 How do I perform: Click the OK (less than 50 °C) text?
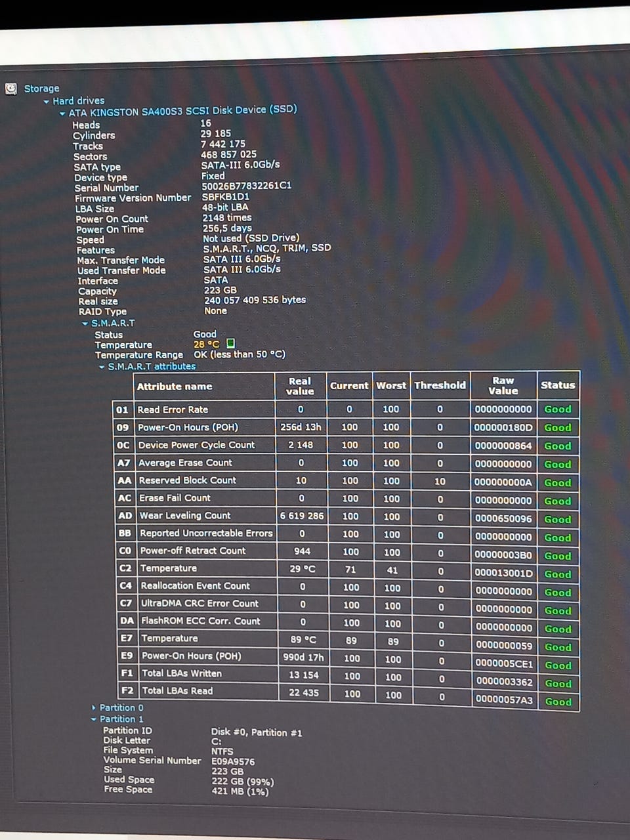240,354
